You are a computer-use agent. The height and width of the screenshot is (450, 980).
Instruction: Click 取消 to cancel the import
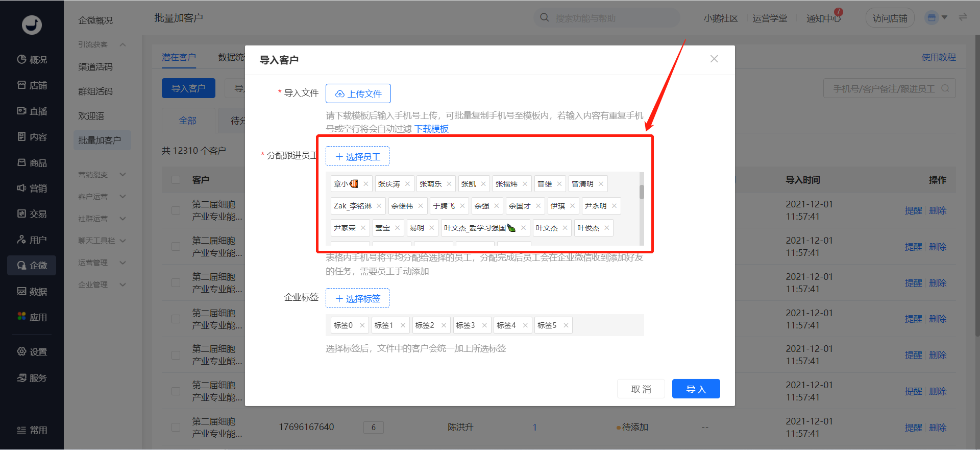click(641, 389)
